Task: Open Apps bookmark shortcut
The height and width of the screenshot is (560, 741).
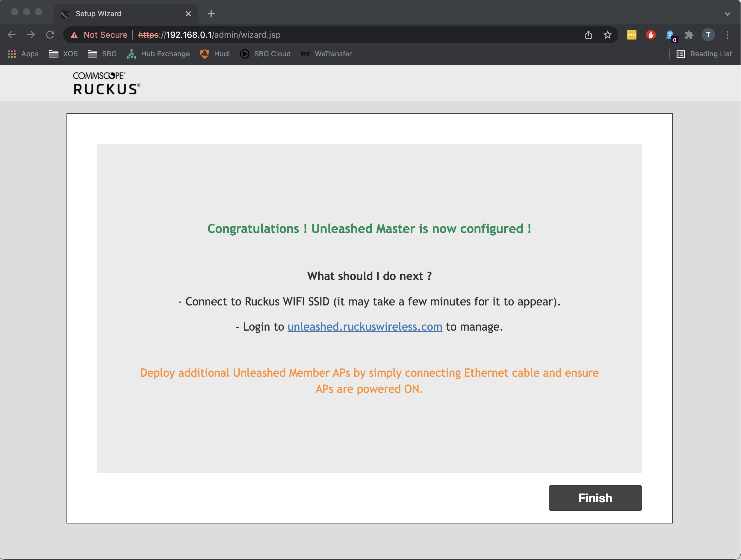Action: click(23, 54)
